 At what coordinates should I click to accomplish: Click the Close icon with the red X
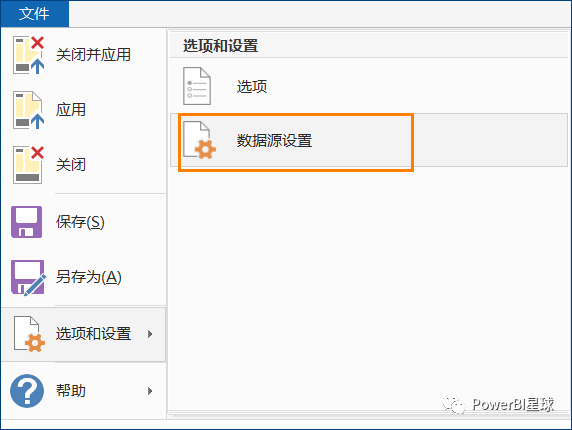pyautogui.click(x=28, y=165)
